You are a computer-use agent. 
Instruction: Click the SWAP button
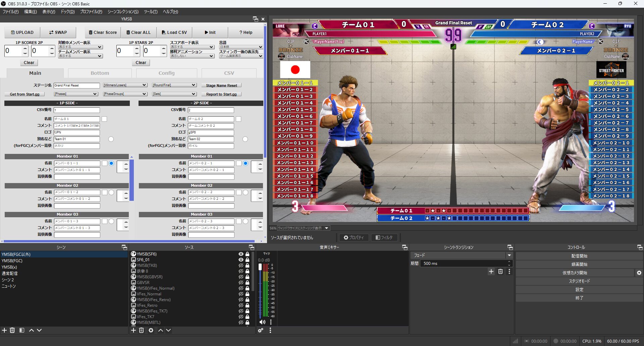click(x=58, y=33)
